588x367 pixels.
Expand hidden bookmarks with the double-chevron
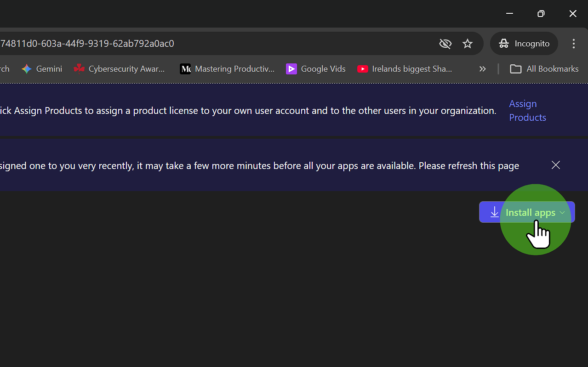pyautogui.click(x=482, y=69)
